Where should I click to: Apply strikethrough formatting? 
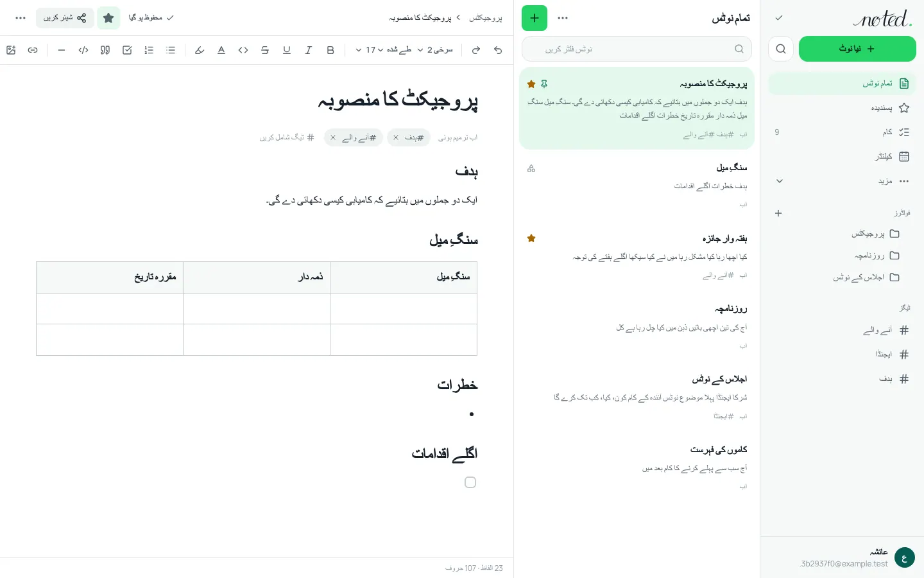265,50
